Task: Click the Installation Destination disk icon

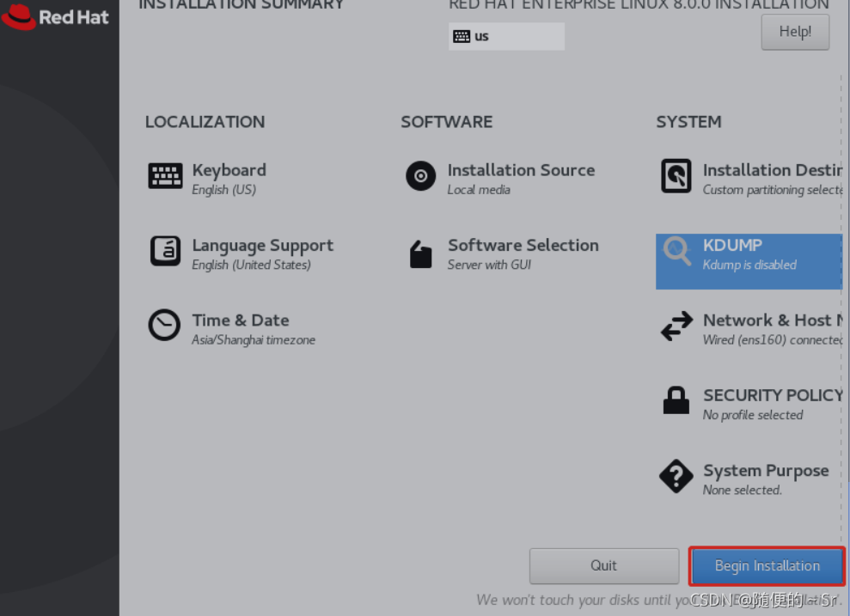Action: (x=676, y=176)
